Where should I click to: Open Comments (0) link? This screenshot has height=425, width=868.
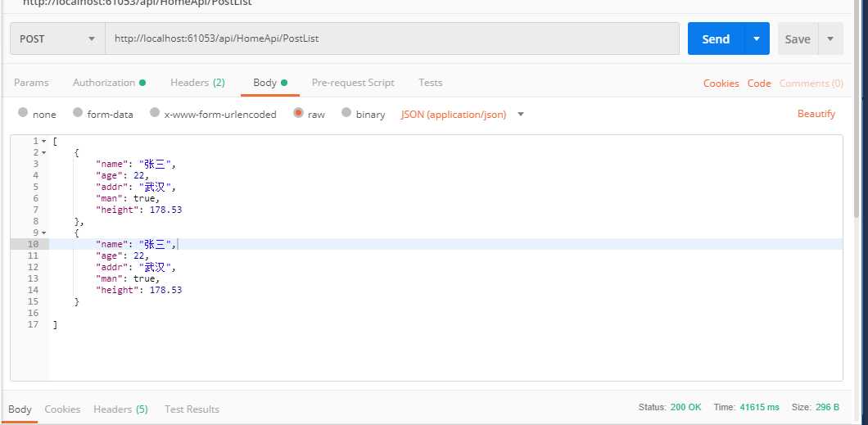pyautogui.click(x=811, y=83)
